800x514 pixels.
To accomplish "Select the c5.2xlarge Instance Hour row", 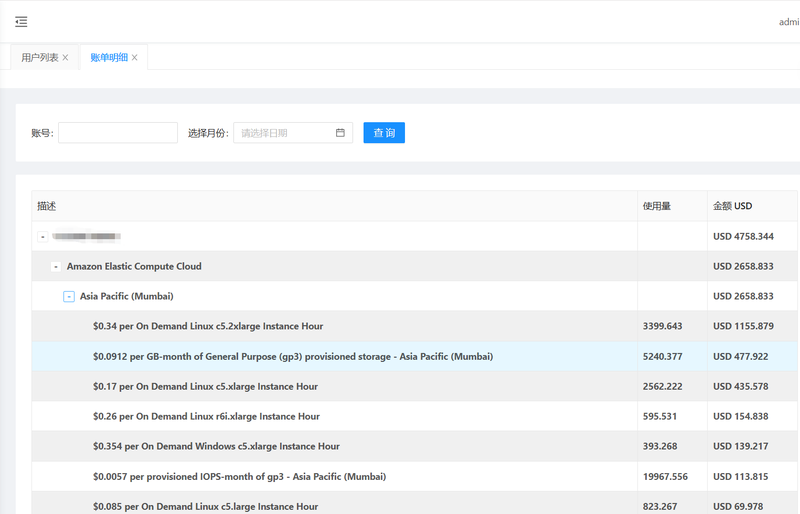I will [x=414, y=326].
